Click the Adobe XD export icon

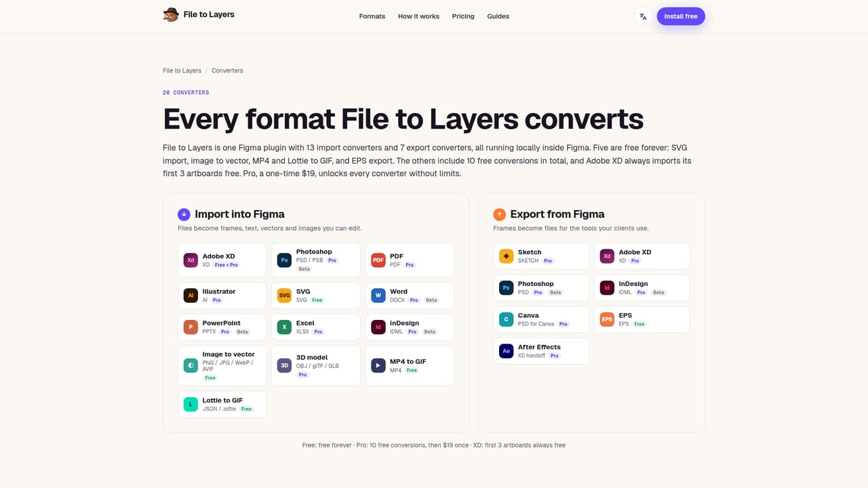pos(608,256)
